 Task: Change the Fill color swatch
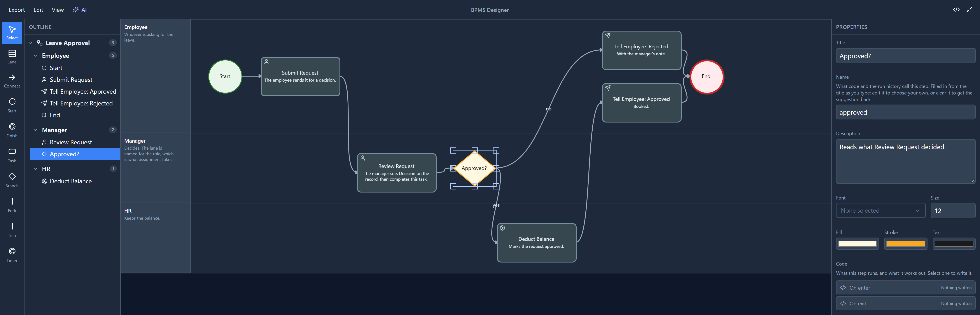click(x=857, y=243)
